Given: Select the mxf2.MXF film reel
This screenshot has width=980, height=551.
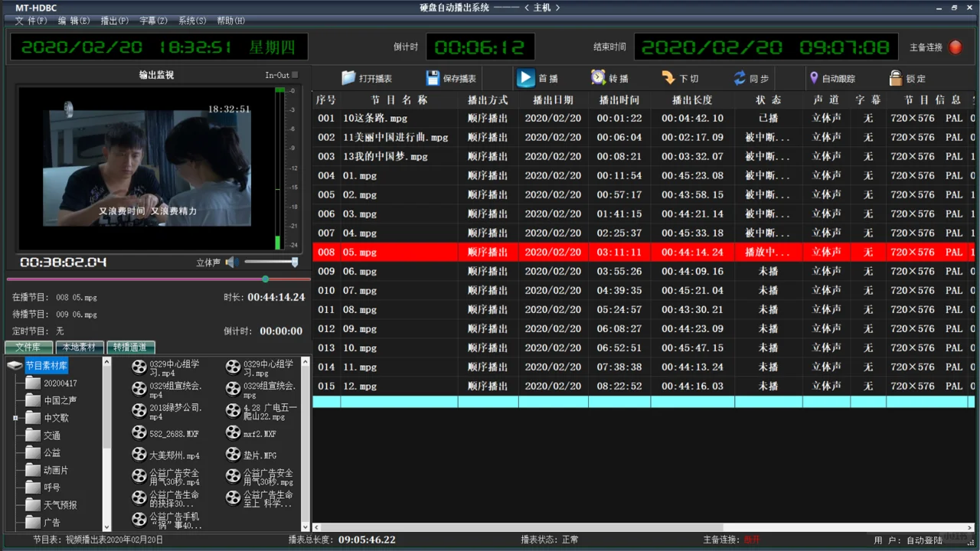Looking at the screenshot, I should pos(233,433).
